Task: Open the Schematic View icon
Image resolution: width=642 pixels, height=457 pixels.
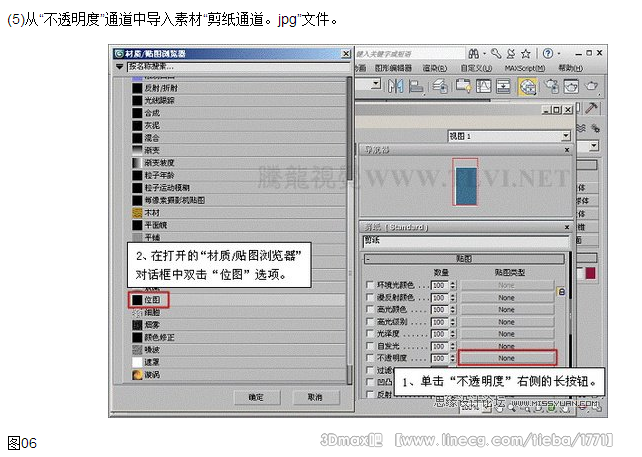Action: 503,86
